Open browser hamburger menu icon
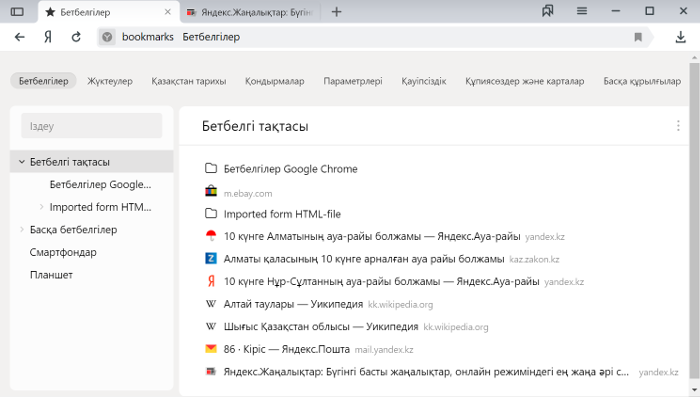This screenshot has height=397, width=700. coord(582,11)
